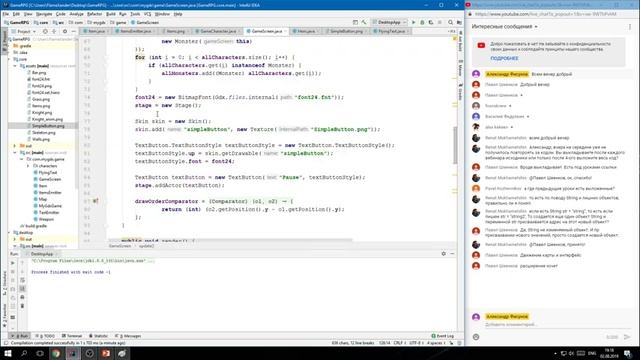The image size is (640, 360).
Task: Select Knight.png in project tree
Action: (x=42, y=113)
